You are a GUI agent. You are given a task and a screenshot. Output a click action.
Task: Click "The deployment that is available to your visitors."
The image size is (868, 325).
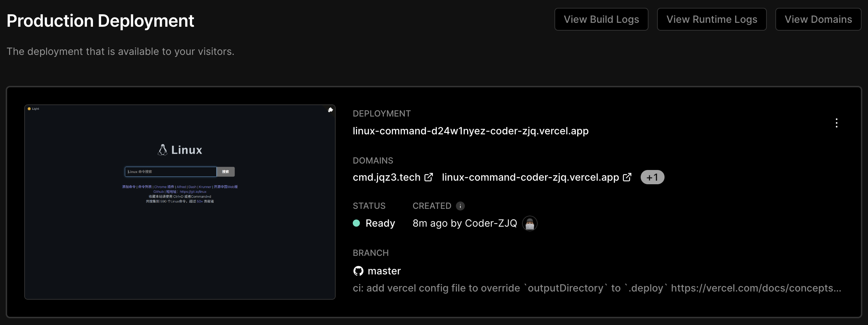pyautogui.click(x=120, y=51)
